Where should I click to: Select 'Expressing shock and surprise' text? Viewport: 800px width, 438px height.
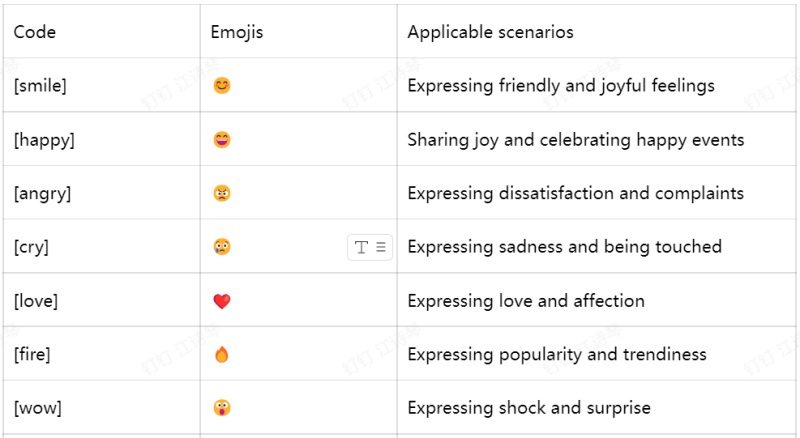pyautogui.click(x=529, y=408)
